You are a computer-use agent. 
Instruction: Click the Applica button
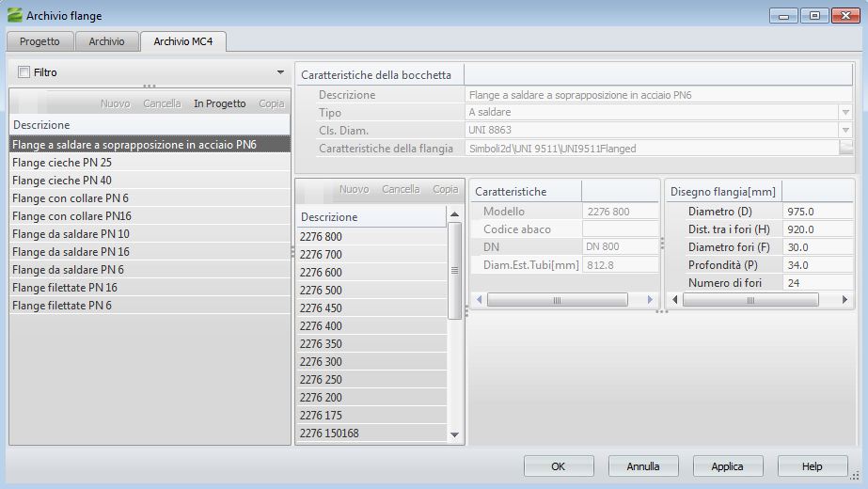727,466
